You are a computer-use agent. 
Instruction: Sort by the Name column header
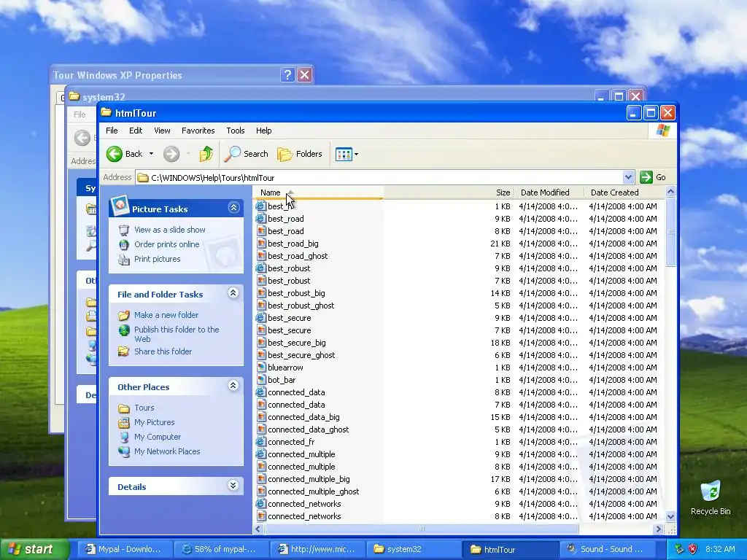318,192
